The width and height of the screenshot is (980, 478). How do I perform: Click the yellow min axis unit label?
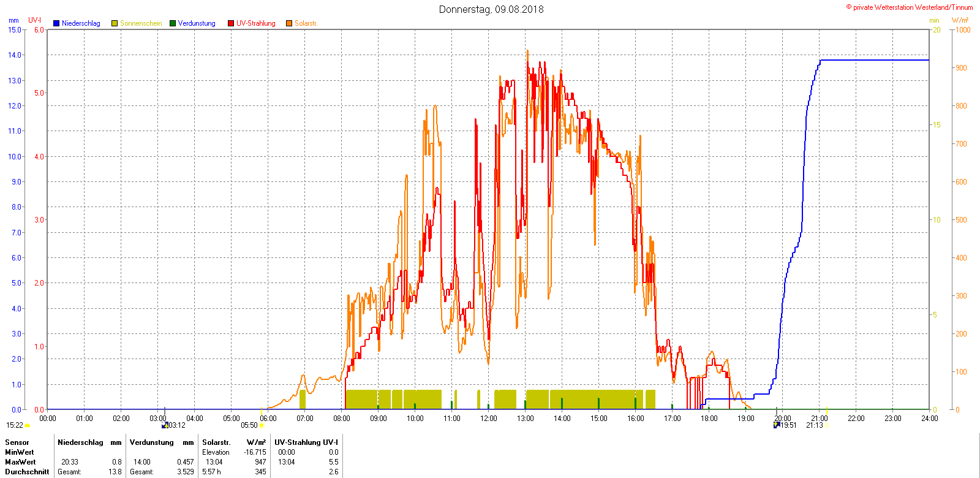[x=934, y=20]
